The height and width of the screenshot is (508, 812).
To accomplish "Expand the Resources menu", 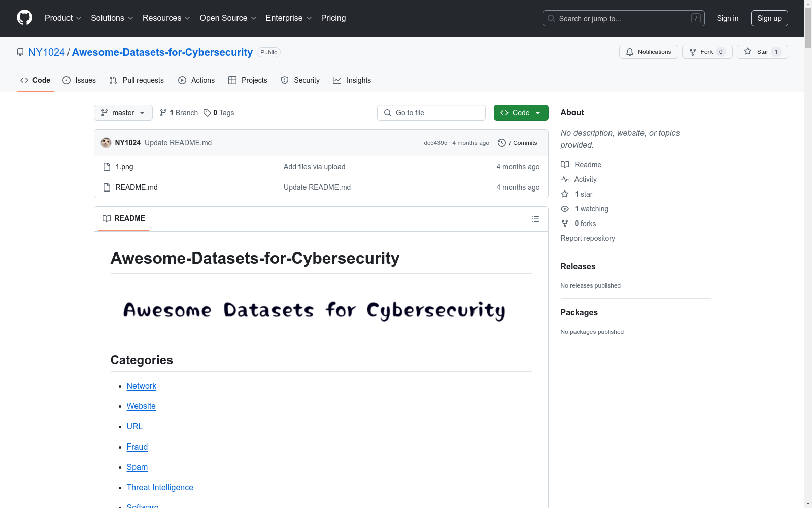I will pos(166,18).
